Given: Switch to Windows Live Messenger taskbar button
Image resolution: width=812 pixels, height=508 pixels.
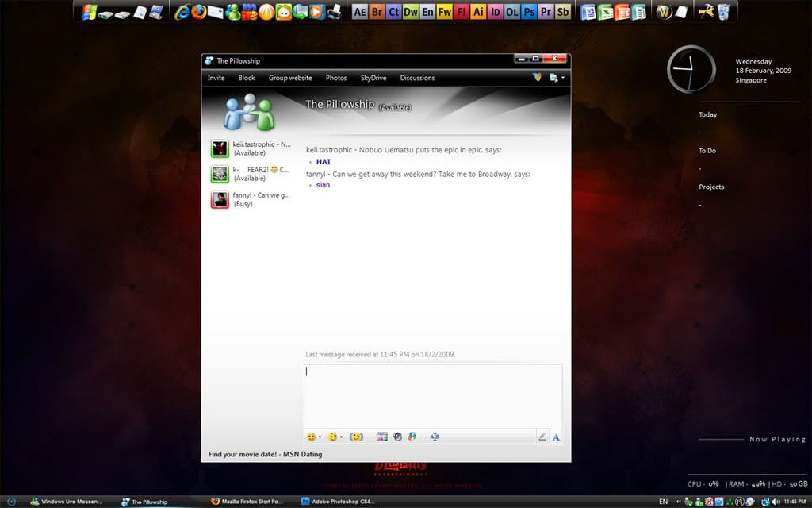Looking at the screenshot, I should [67, 502].
